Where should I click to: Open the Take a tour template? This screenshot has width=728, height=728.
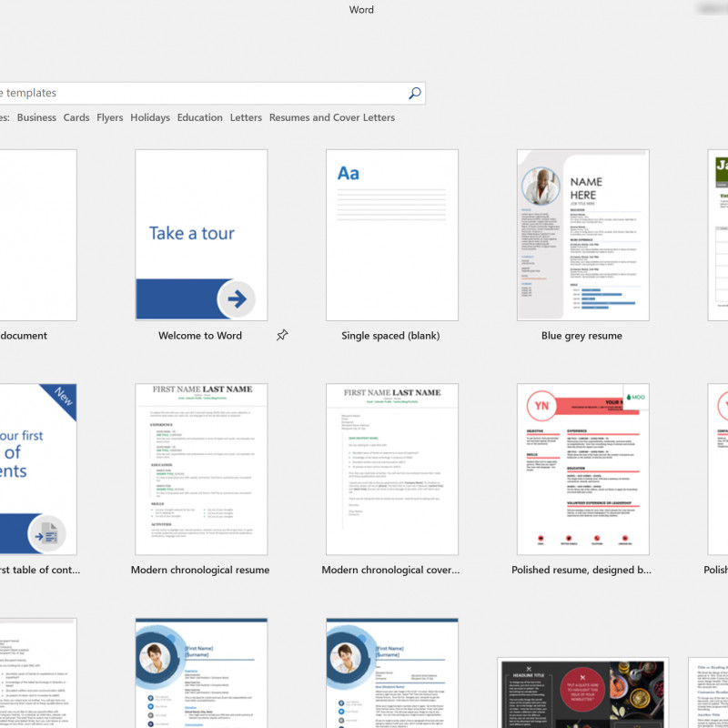tap(201, 235)
